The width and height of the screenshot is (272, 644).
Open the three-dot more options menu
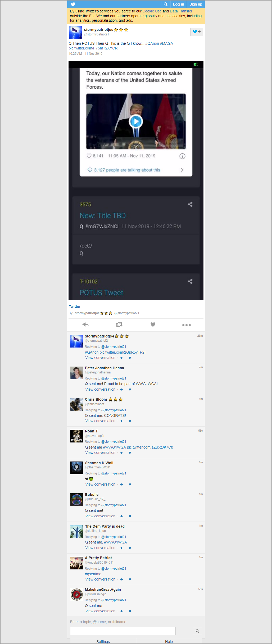pos(187,325)
